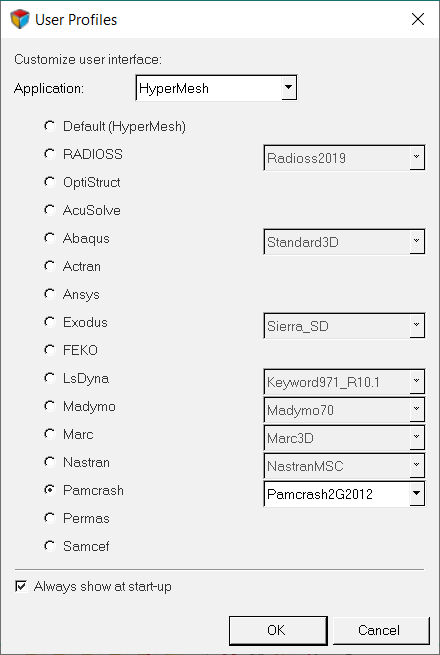Select the Samcef profile option
The image size is (440, 655).
point(50,546)
